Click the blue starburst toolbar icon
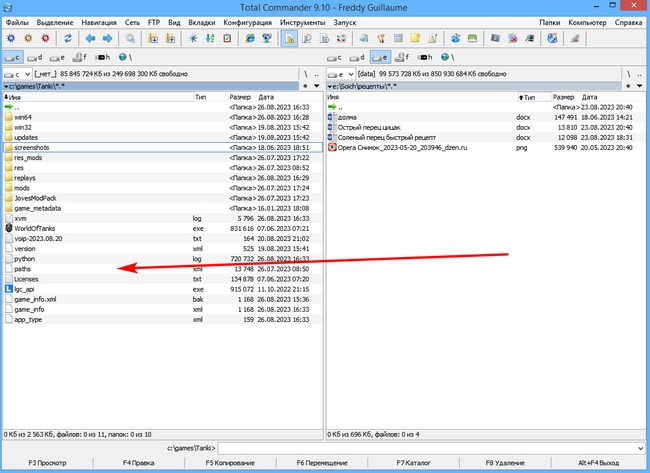The image size is (650, 473). click(193, 39)
